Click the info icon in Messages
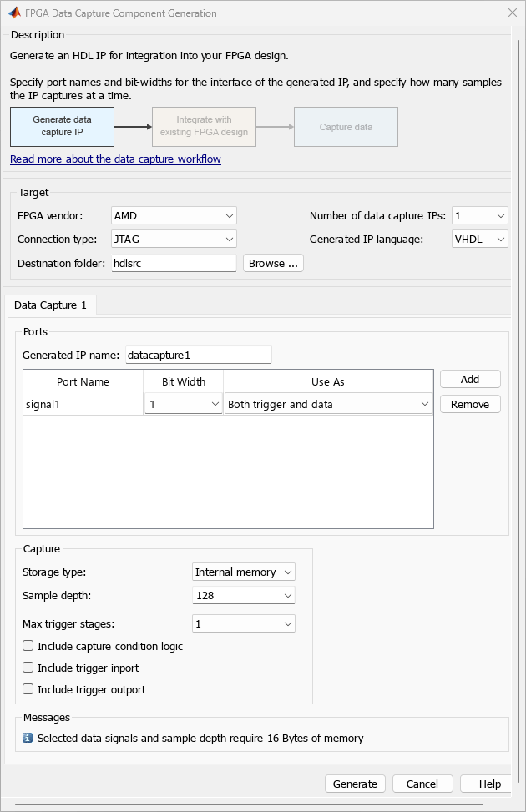526x812 pixels. 28,738
